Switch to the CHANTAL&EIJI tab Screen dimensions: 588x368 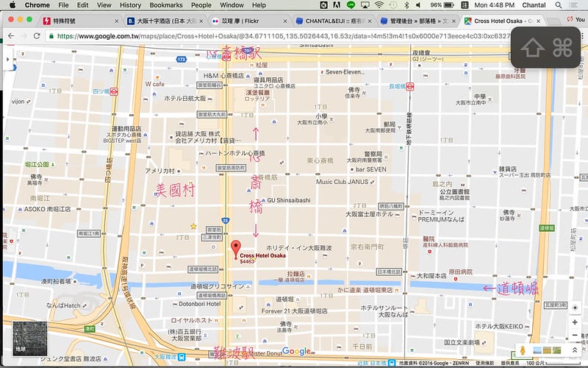334,21
